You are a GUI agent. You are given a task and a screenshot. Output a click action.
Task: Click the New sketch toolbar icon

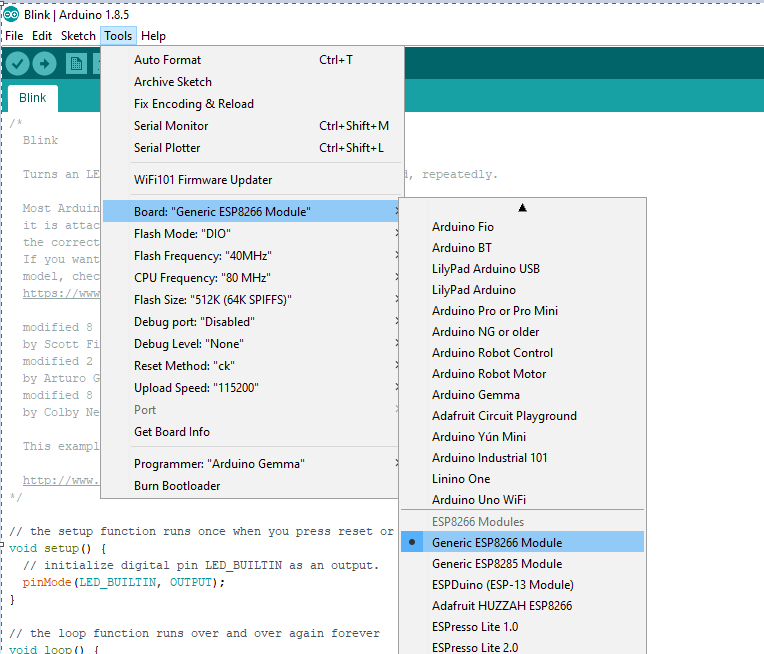(76, 64)
